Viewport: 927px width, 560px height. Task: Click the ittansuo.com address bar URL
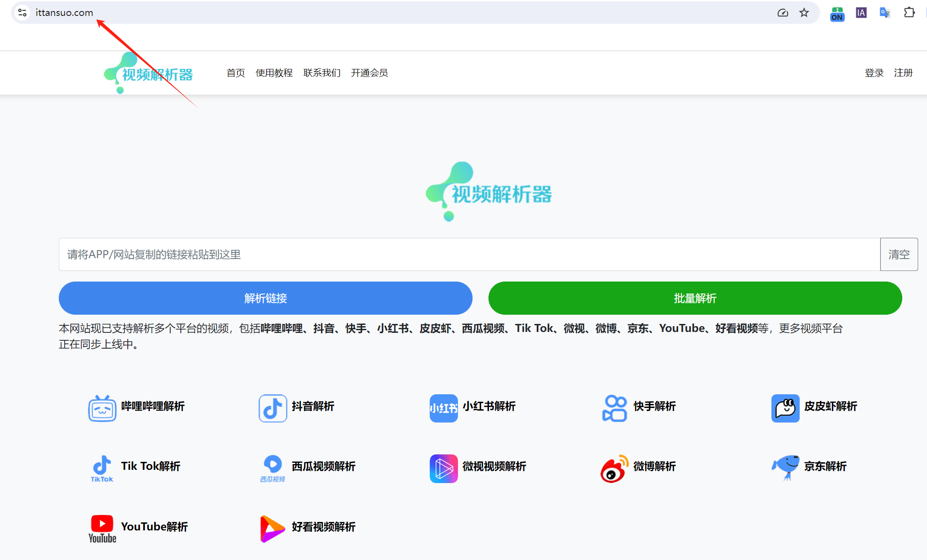click(x=65, y=12)
